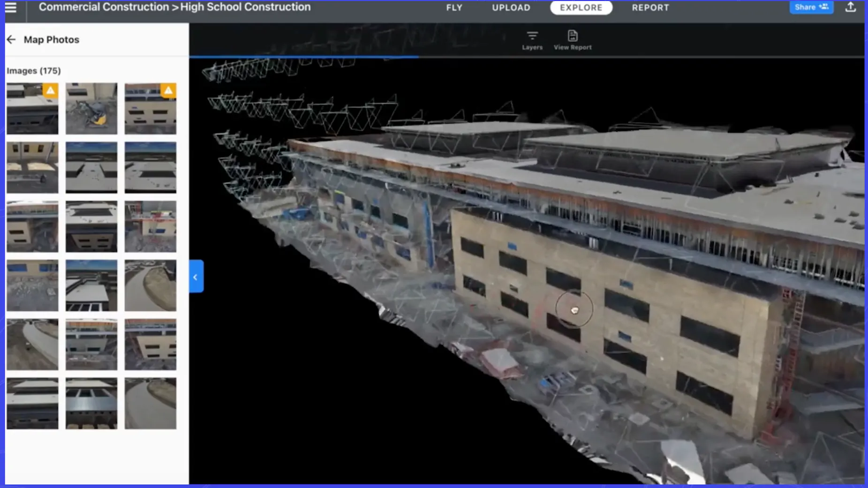Screen dimensions: 868x488
Task: Click the warning badge on the third thumbnail
Action: [168, 91]
